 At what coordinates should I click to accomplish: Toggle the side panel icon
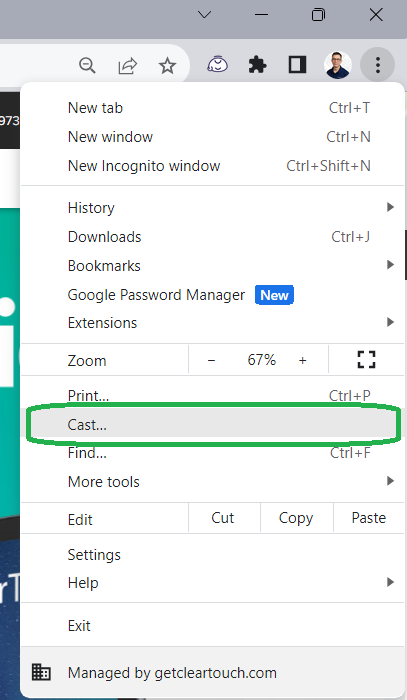click(298, 65)
